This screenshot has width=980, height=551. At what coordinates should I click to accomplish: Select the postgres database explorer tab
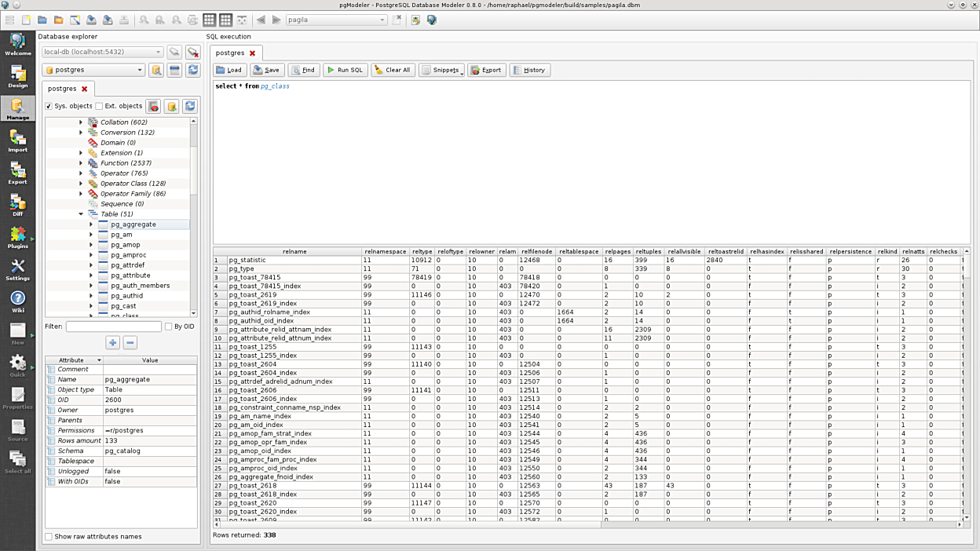[x=62, y=89]
